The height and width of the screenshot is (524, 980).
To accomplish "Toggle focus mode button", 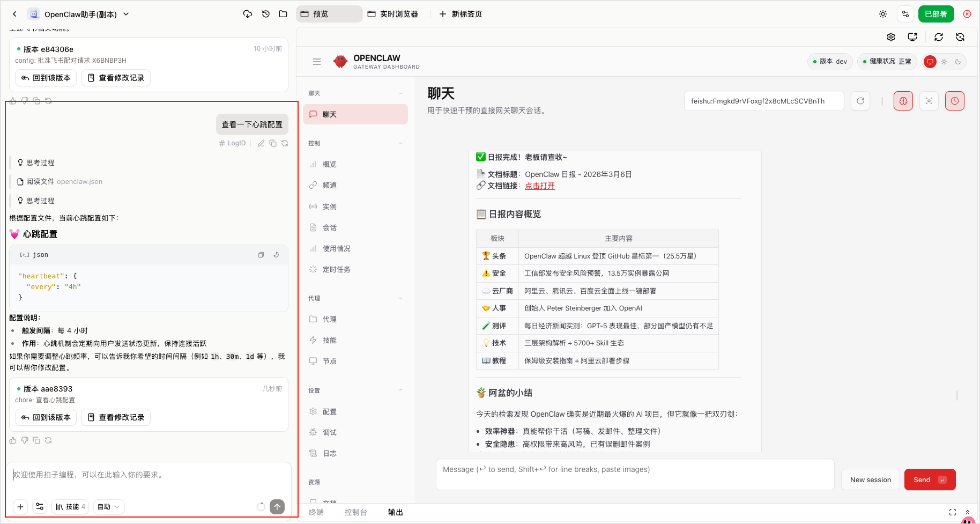I will point(929,101).
